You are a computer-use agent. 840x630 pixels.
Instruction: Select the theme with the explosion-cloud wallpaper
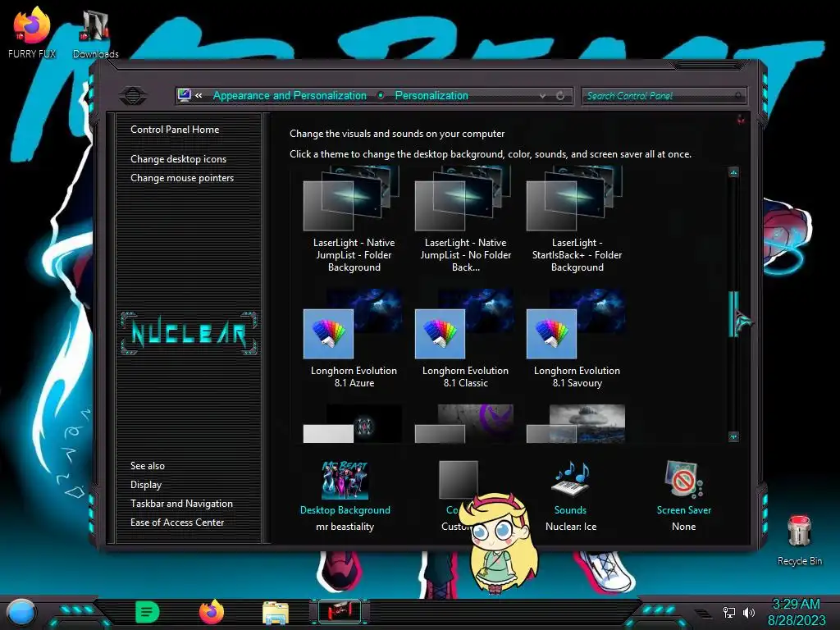pos(577,424)
